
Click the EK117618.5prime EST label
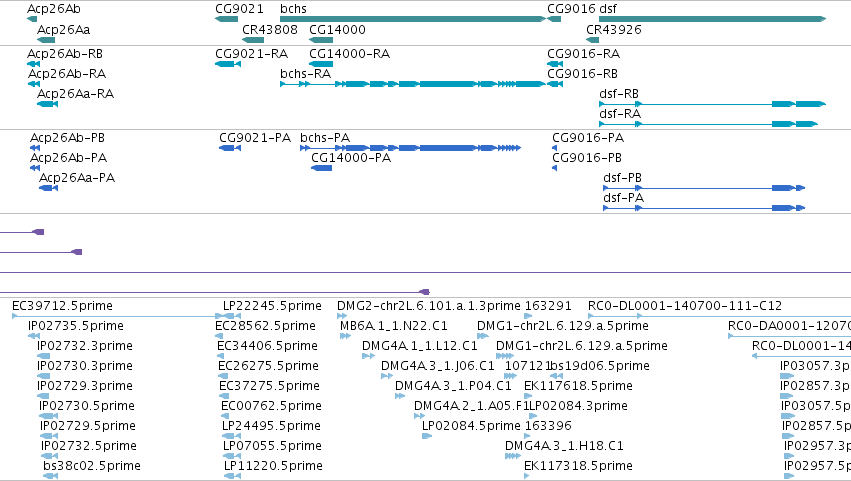tap(579, 386)
